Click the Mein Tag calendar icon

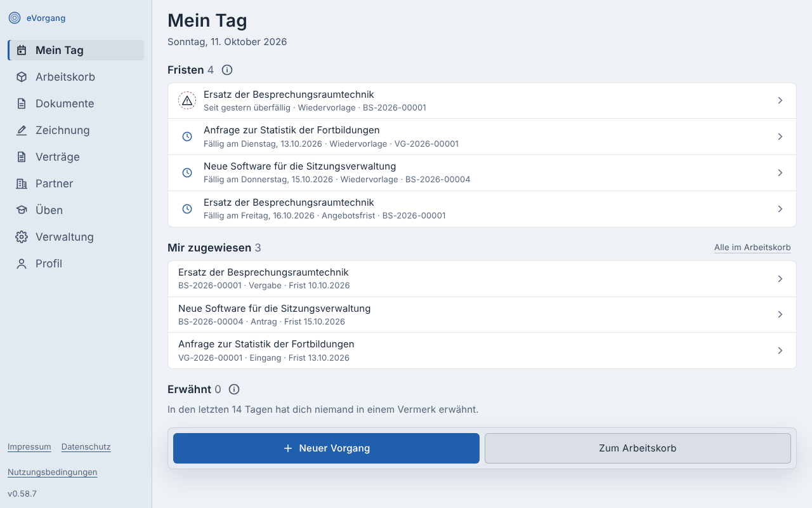[x=22, y=50]
